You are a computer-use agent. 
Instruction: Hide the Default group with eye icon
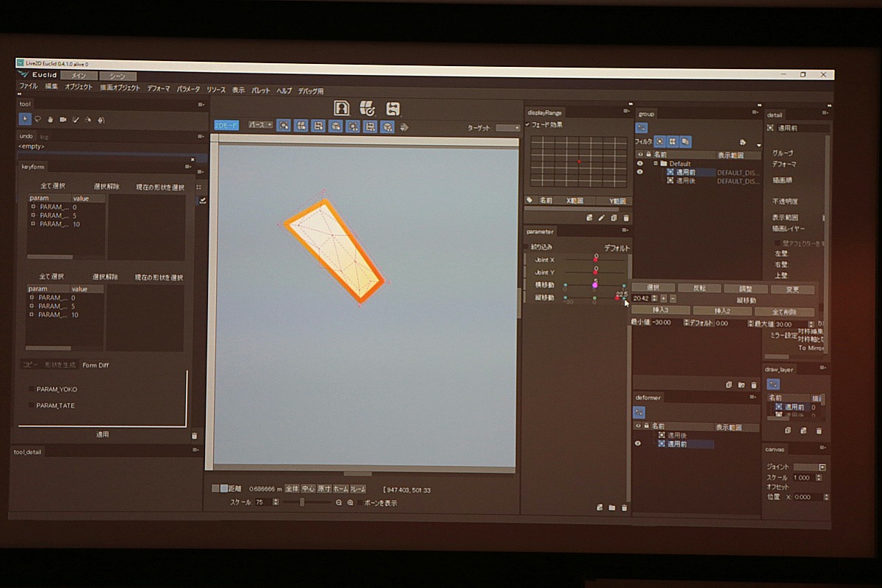[639, 163]
